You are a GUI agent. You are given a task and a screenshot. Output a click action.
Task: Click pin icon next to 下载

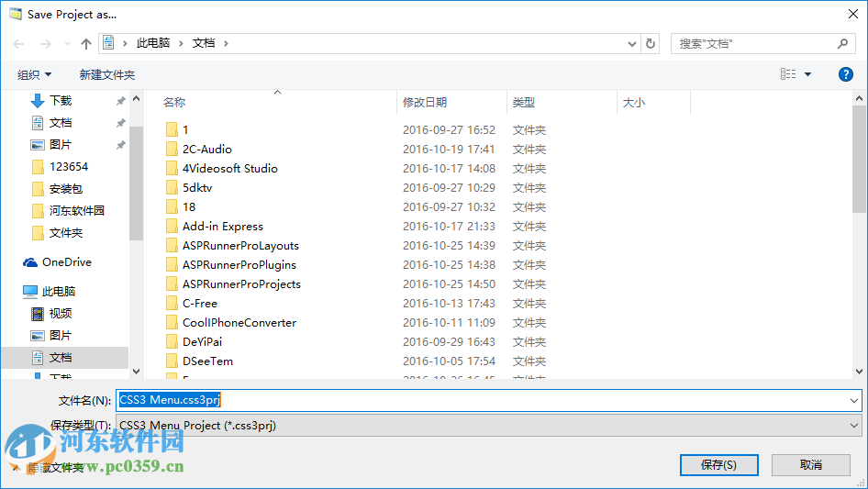coord(121,101)
